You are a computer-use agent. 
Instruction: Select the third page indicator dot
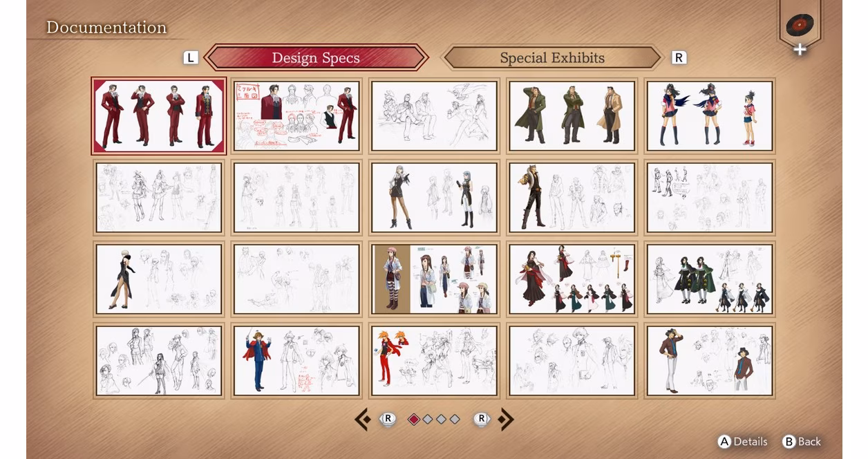pyautogui.click(x=441, y=419)
